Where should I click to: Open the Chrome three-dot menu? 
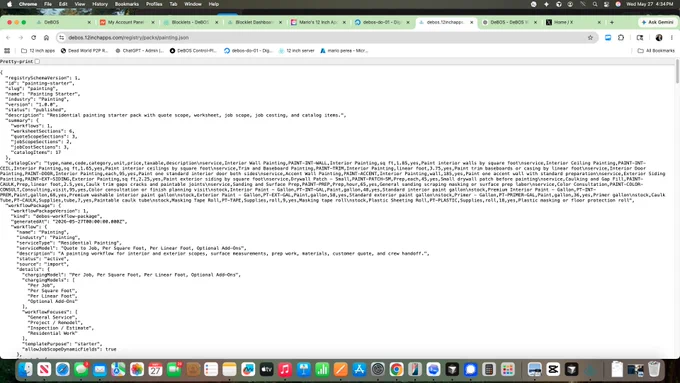pyautogui.click(x=672, y=38)
